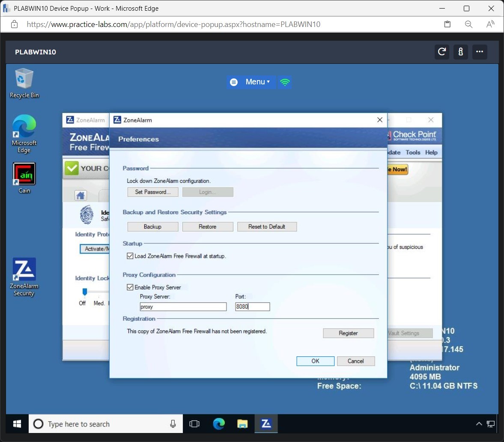
Task: Click the green checkmark status icon
Action: click(72, 168)
